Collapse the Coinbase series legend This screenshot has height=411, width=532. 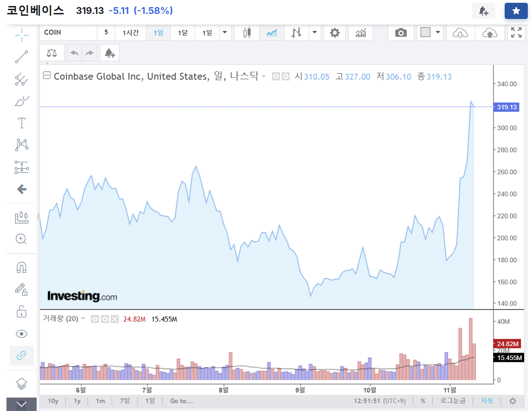(x=46, y=75)
